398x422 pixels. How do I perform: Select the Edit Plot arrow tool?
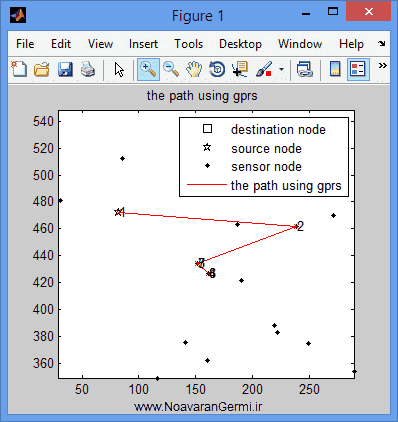tap(119, 69)
